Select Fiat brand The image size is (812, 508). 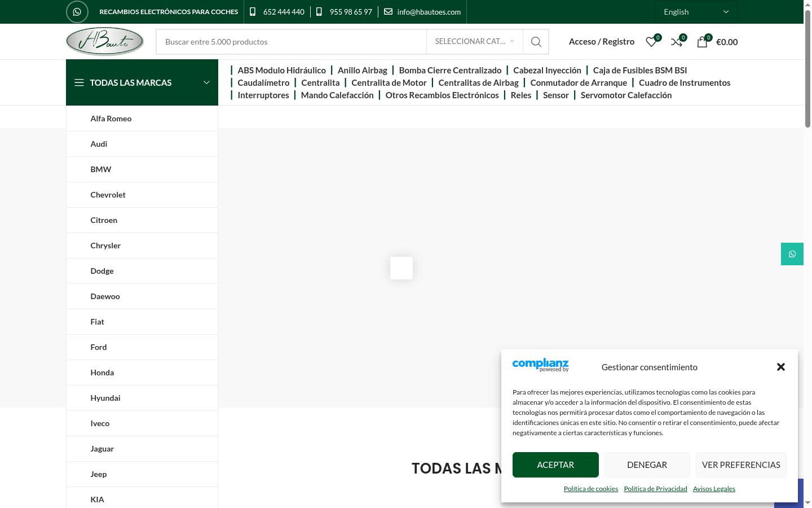tap(142, 322)
